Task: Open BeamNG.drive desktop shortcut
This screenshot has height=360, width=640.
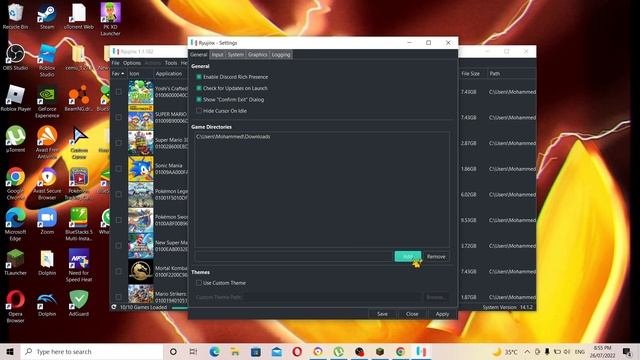Action: coord(79,98)
